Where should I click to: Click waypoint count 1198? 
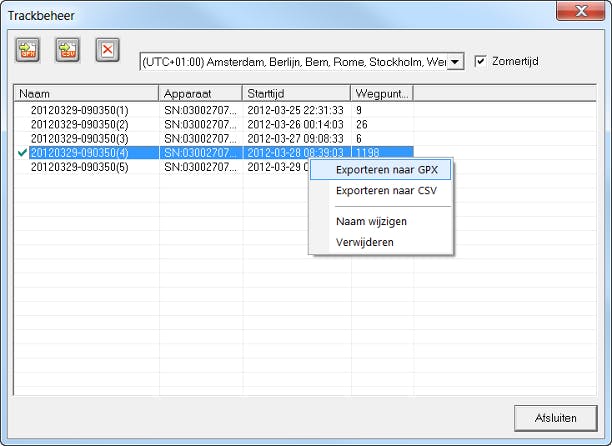(368, 153)
